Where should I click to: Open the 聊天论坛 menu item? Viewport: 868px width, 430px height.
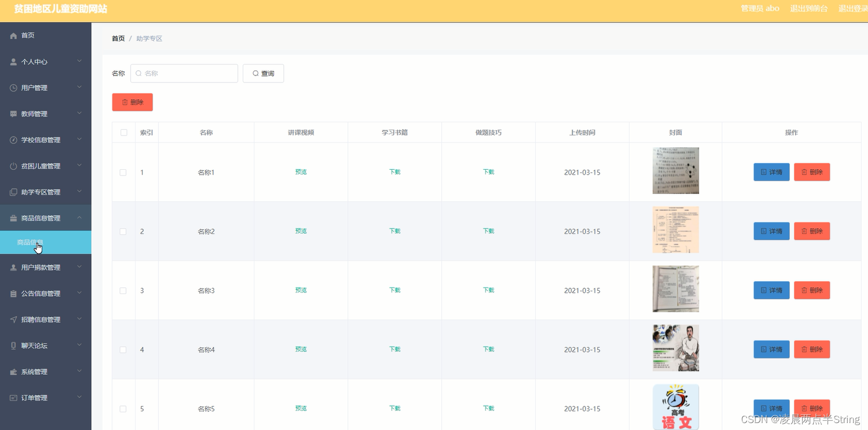coord(46,345)
